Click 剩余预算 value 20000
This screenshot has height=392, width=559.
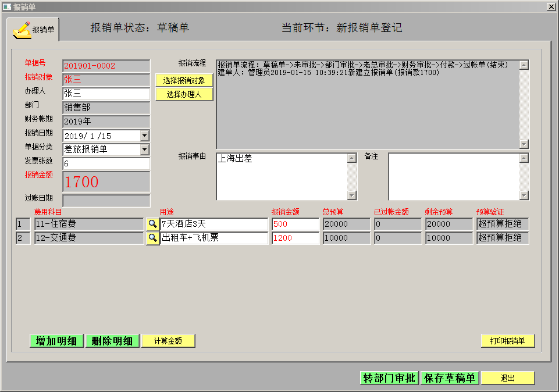click(449, 224)
